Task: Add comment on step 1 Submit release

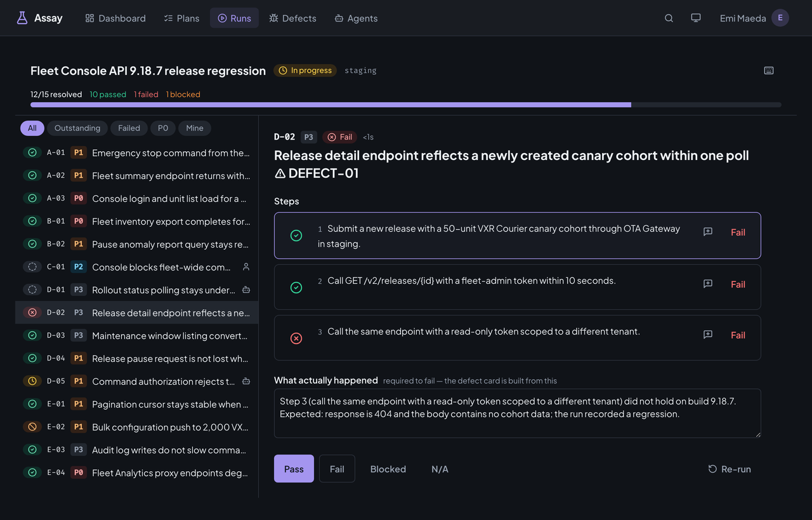Action: [x=708, y=232]
